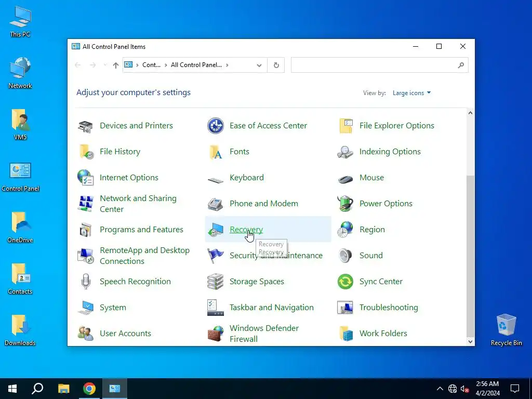Click the System computer icon
The height and width of the screenshot is (399, 532).
pos(86,308)
